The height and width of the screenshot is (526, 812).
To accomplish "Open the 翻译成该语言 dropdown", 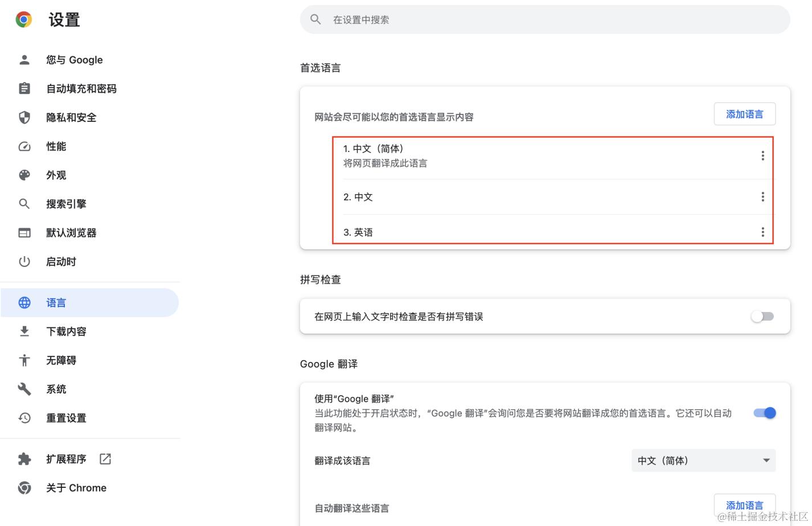I will click(703, 461).
